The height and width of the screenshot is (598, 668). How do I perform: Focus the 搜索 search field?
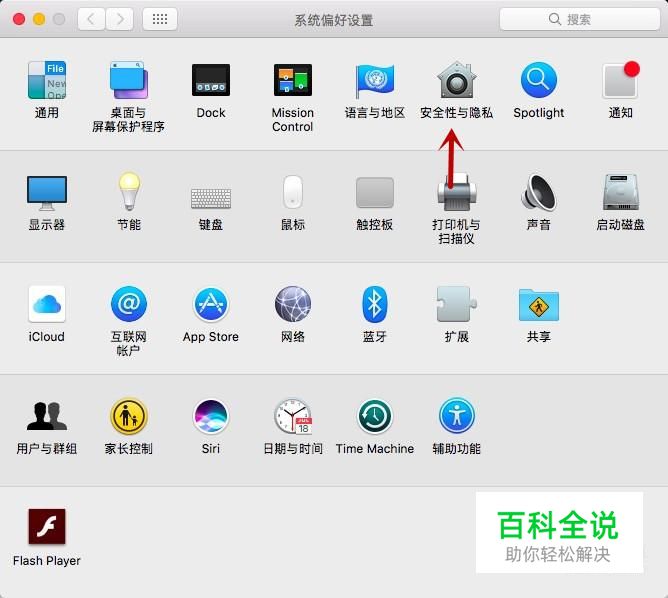point(580,19)
